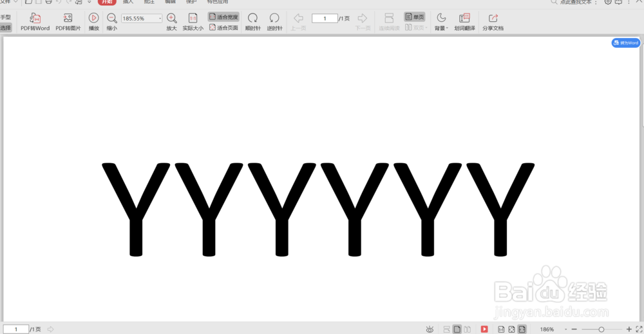Click the PDF转图片 conversion icon

[x=68, y=18]
